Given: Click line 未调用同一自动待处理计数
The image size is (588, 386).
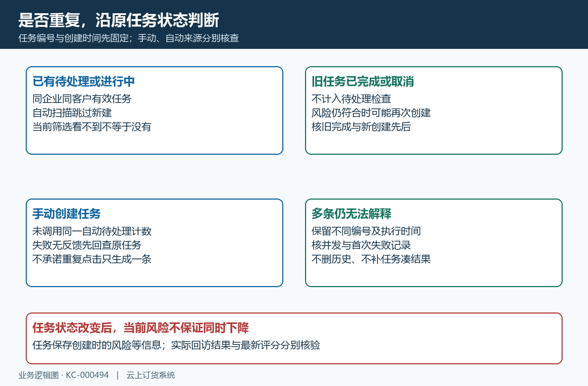Looking at the screenshot, I should click(x=92, y=231).
